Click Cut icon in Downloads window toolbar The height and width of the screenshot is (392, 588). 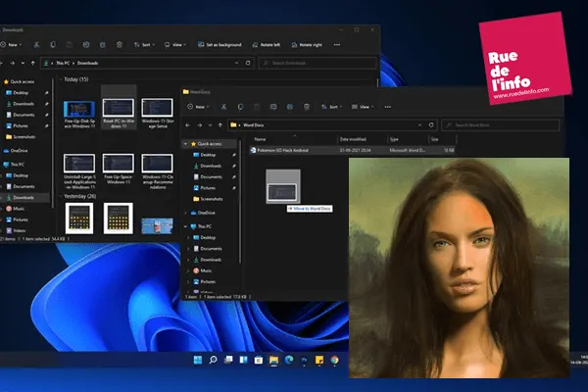[36, 45]
